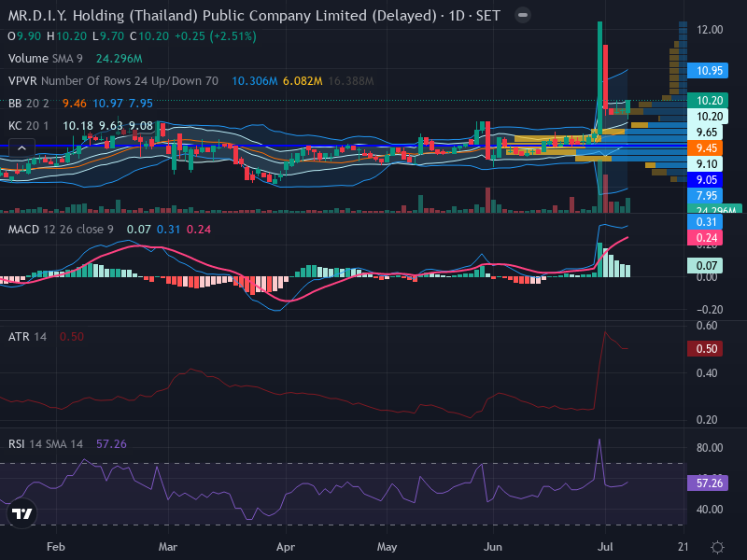The image size is (747, 560).
Task: Select the RSI 14 SMA 14 legend
Action: tap(45, 444)
